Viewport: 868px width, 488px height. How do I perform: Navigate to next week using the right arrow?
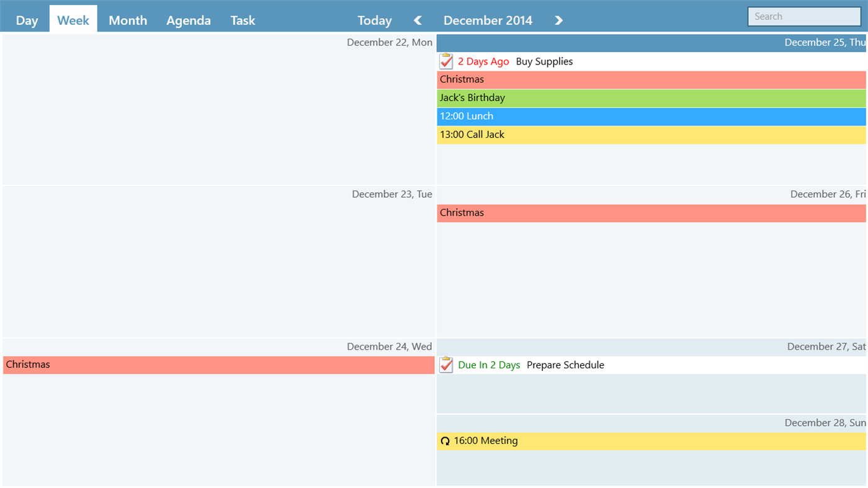click(558, 19)
